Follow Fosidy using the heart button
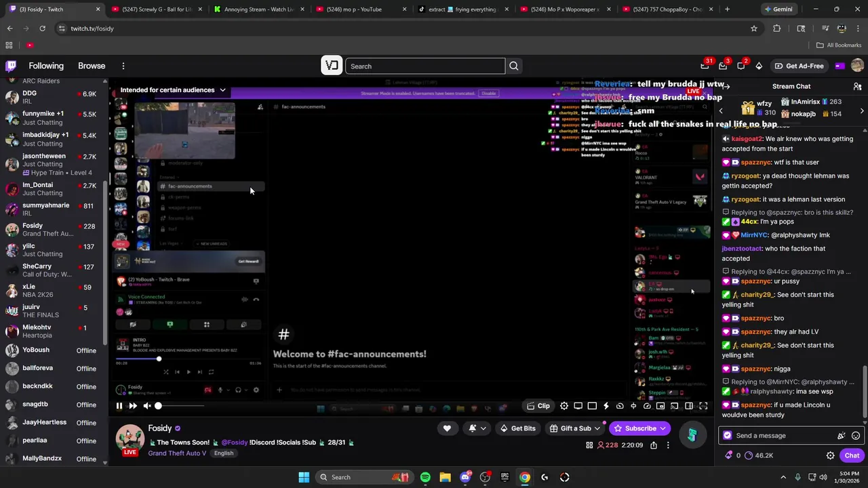This screenshot has height=488, width=868. 447,428
